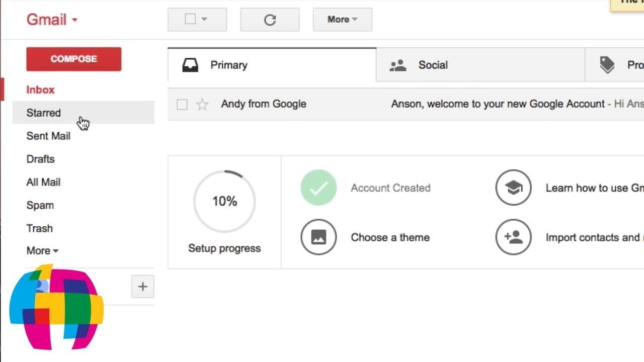
Task: Click the Learn how to use Gmail graduation cap icon
Action: [513, 188]
